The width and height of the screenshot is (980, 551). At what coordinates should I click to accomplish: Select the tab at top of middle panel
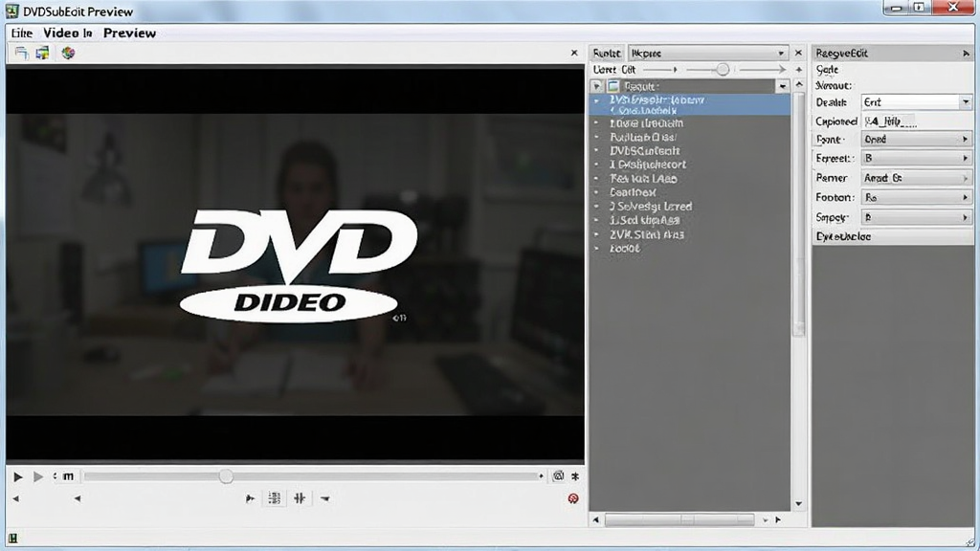[x=606, y=54]
